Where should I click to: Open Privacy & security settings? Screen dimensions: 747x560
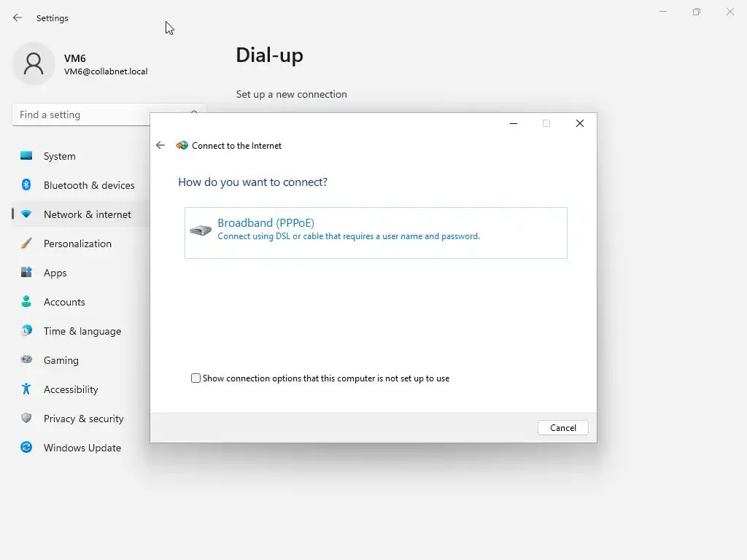(81, 419)
